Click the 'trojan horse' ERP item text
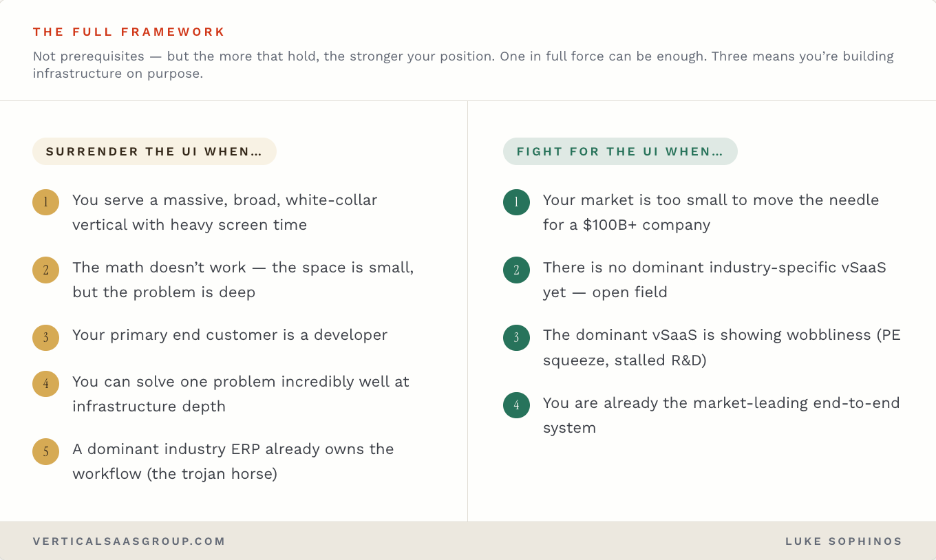The height and width of the screenshot is (560, 936). 233,461
